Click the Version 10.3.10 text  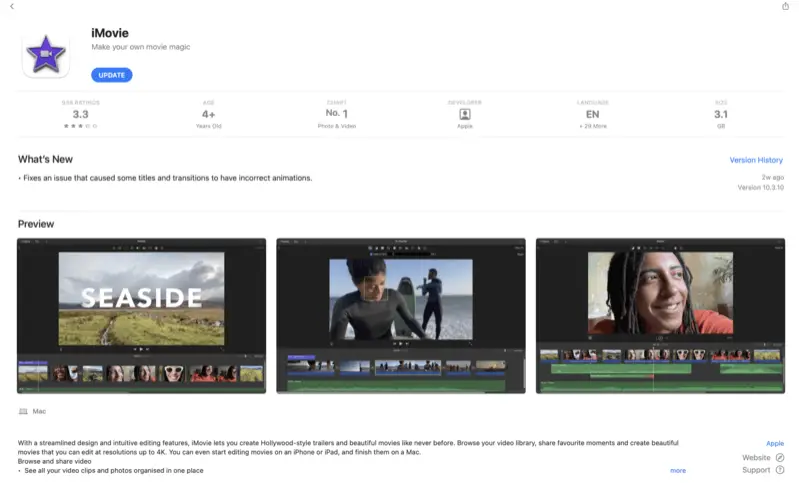click(761, 187)
